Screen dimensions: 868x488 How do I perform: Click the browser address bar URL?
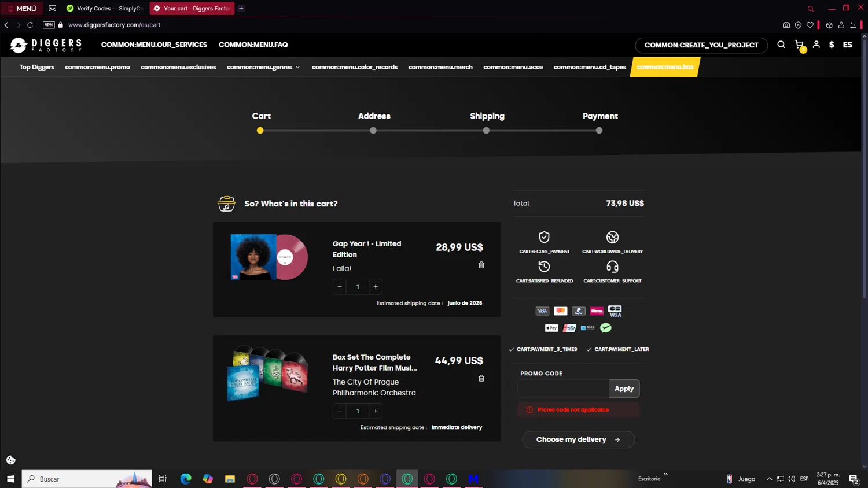pos(115,25)
